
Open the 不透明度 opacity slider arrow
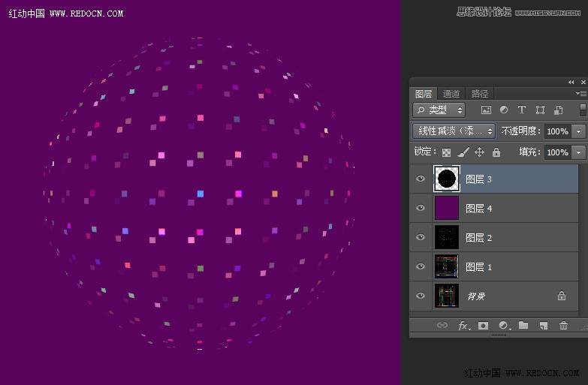pyautogui.click(x=578, y=131)
